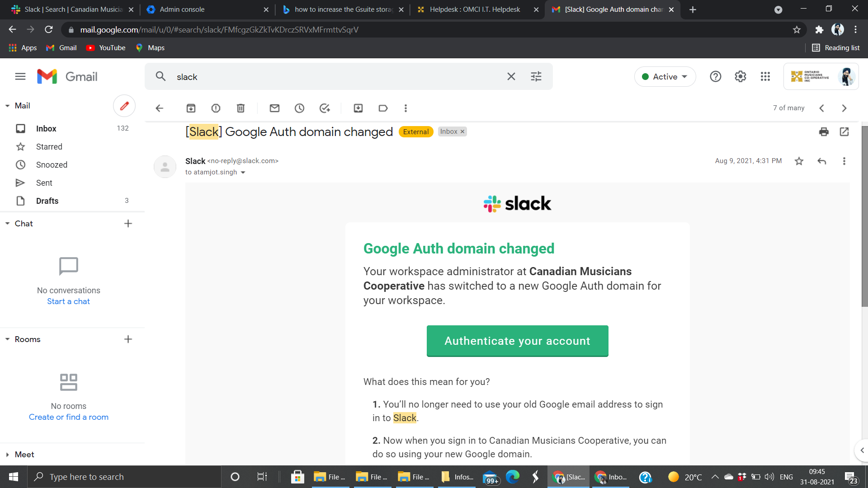Start a new chat with plus
The height and width of the screenshot is (488, 868).
coord(128,224)
